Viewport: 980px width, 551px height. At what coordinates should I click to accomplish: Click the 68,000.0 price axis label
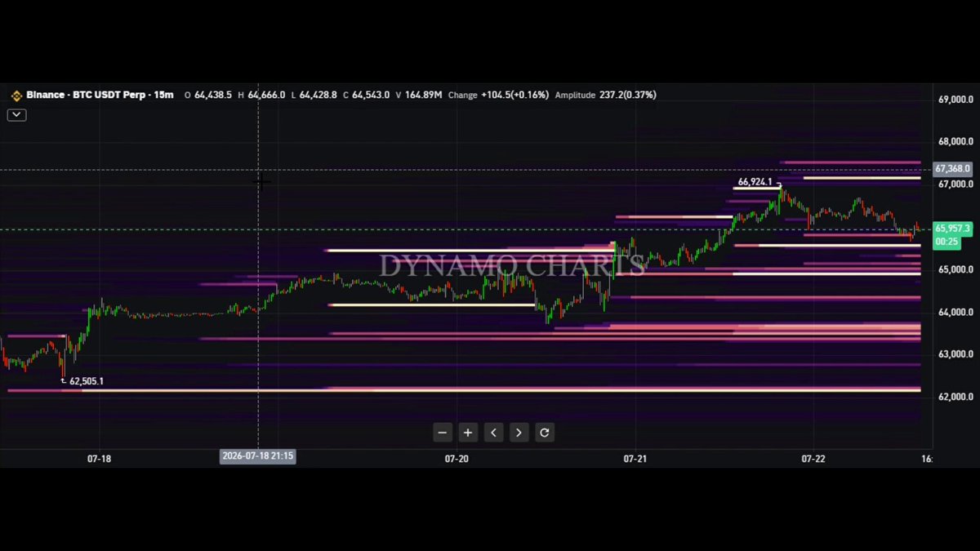[954, 142]
